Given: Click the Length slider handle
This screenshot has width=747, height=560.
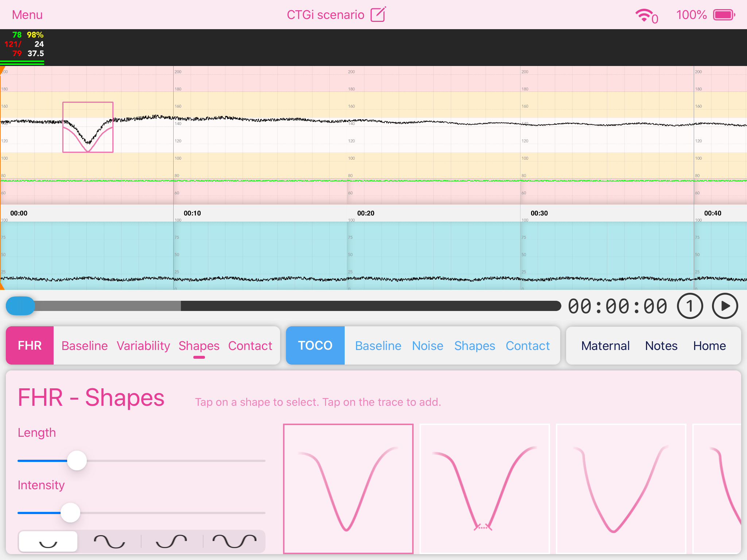Looking at the screenshot, I should click(77, 460).
